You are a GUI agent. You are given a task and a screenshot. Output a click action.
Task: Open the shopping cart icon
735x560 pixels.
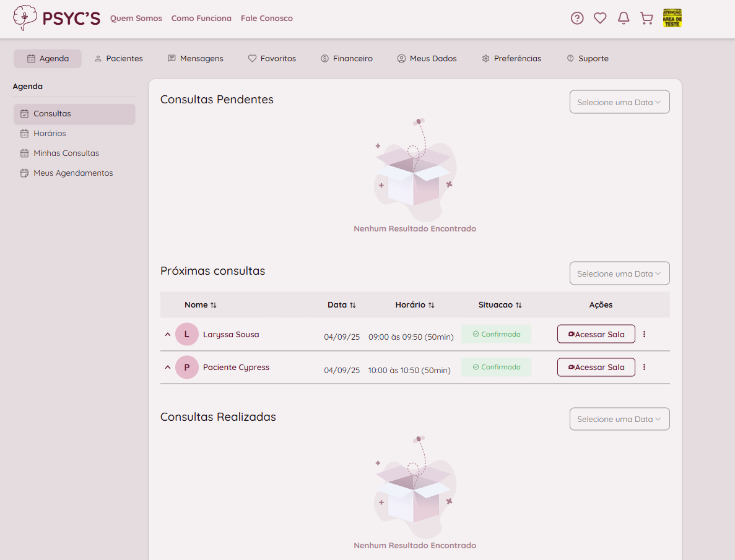pos(646,19)
